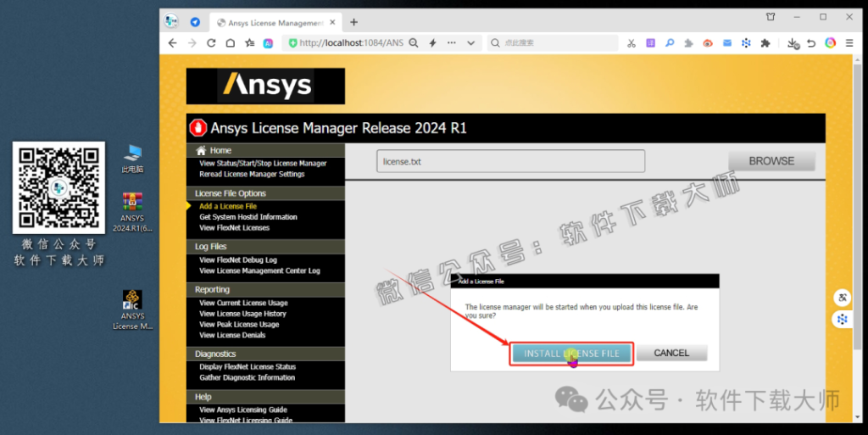Open View License Management Center Log
The height and width of the screenshot is (435, 868).
click(259, 270)
